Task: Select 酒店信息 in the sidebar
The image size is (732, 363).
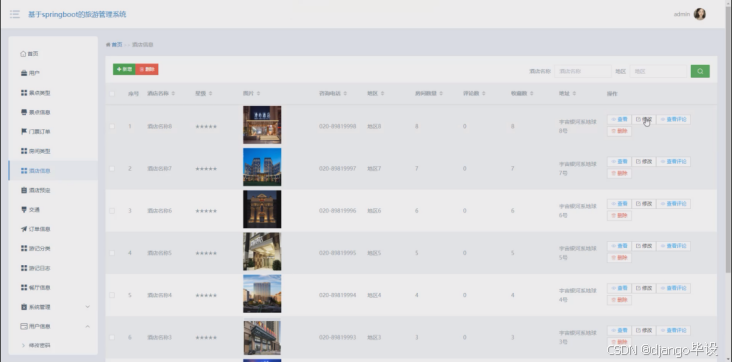Action: tap(53, 171)
